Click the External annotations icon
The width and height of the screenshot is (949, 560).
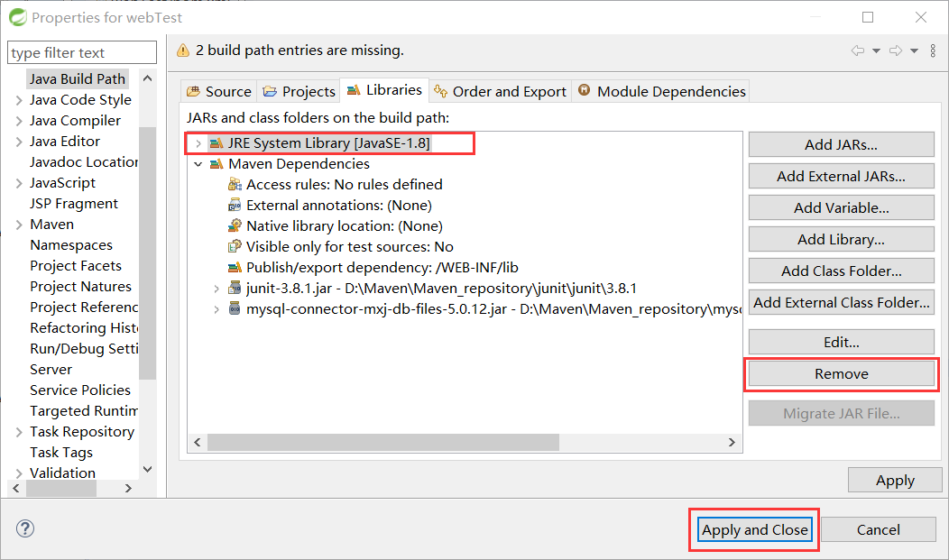pyautogui.click(x=235, y=205)
